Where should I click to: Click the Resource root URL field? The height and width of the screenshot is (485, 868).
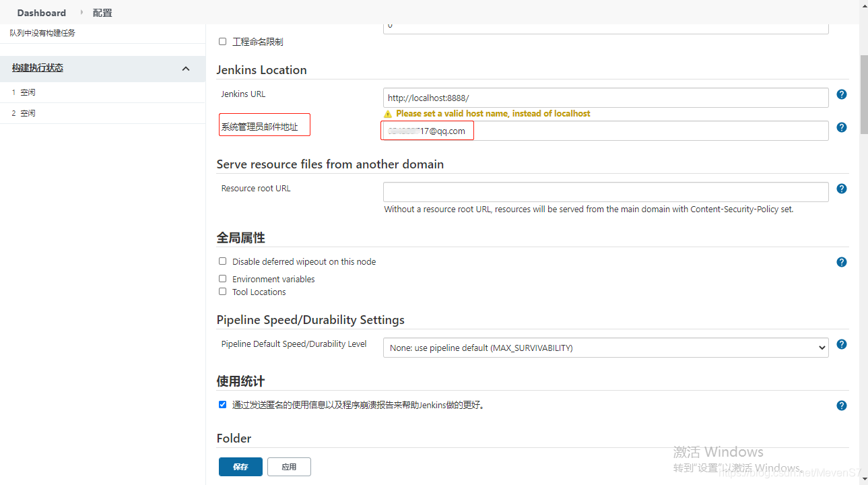point(605,192)
